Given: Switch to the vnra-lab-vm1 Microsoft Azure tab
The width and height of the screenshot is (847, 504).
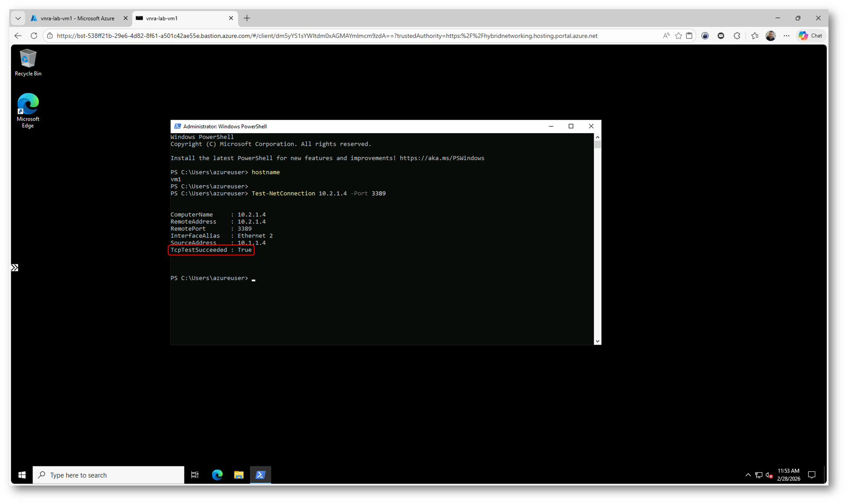Looking at the screenshot, I should coord(77,18).
